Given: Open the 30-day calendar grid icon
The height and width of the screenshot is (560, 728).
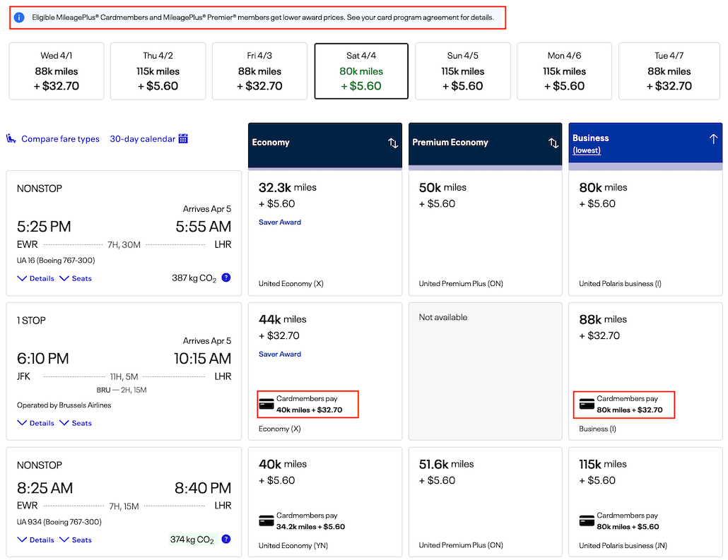Looking at the screenshot, I should point(183,139).
